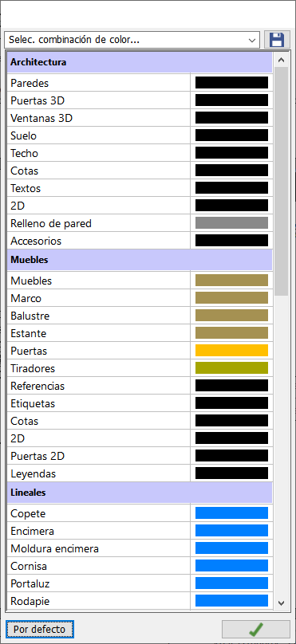Select the Ventanas 3D row

click(140, 118)
